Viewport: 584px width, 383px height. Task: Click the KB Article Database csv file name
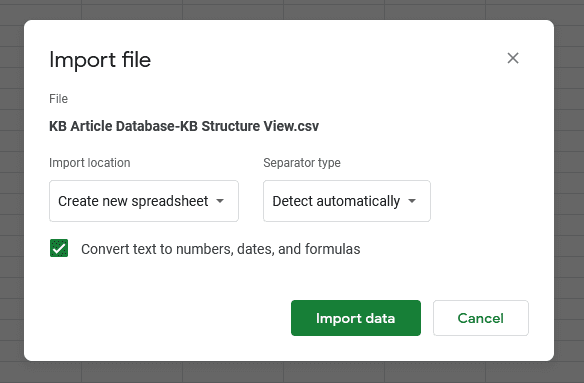[x=184, y=126]
